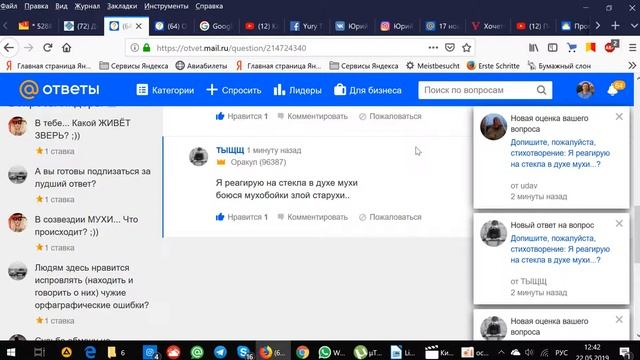Viewport: 640px width, 360px height.
Task: Click Спросить to ask a question
Action: 234,90
